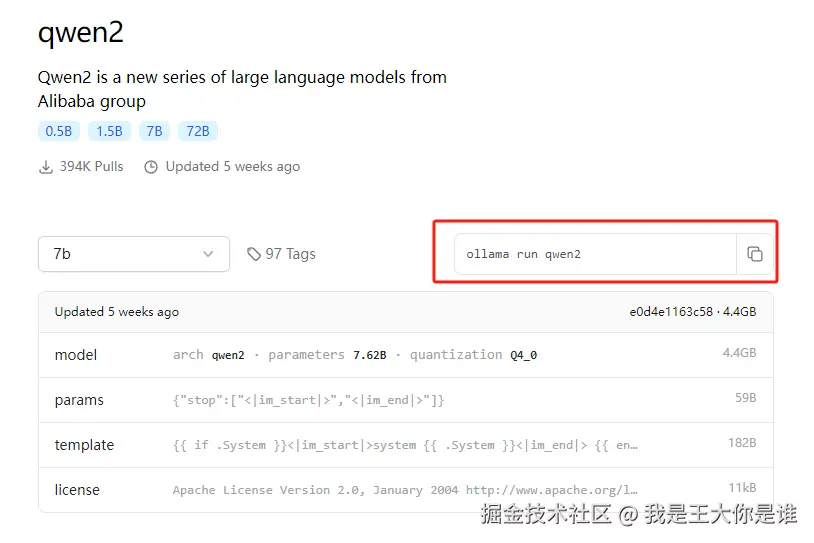Click the arch qwen2 value
Screen dimensions: 814x543
228,355
